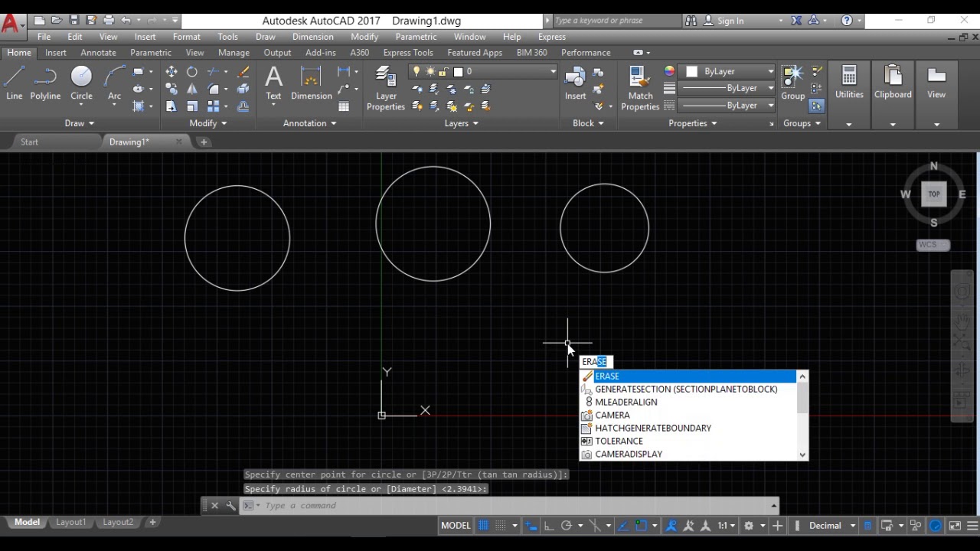The height and width of the screenshot is (551, 980).
Task: Switch to the Annotate ribbon tab
Action: click(x=98, y=53)
